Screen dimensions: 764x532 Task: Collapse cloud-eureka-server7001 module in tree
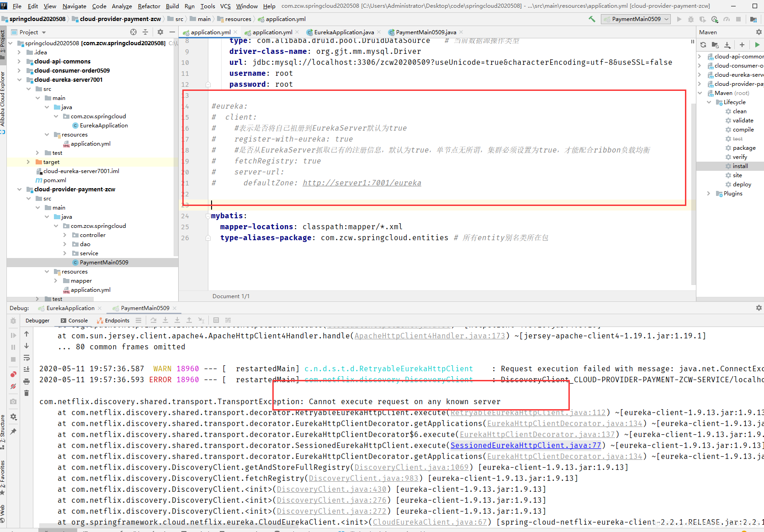[19, 79]
